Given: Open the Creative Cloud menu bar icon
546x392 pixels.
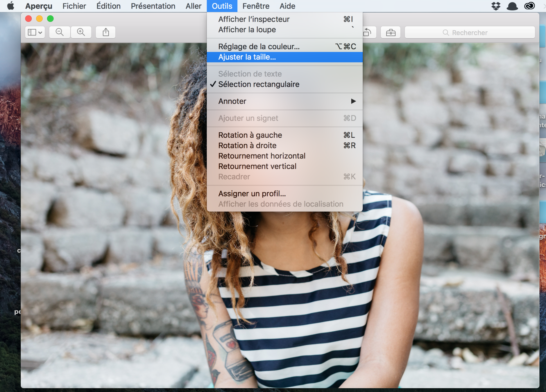Looking at the screenshot, I should pyautogui.click(x=529, y=6).
